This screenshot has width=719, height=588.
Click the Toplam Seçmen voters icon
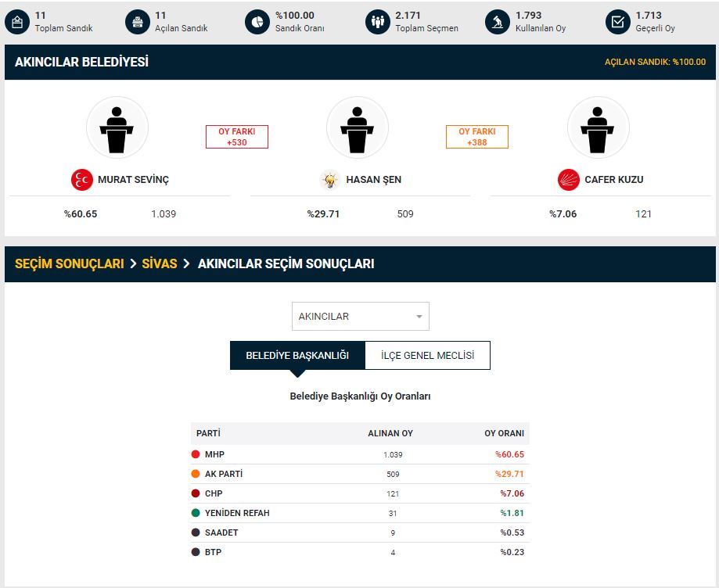(378, 22)
